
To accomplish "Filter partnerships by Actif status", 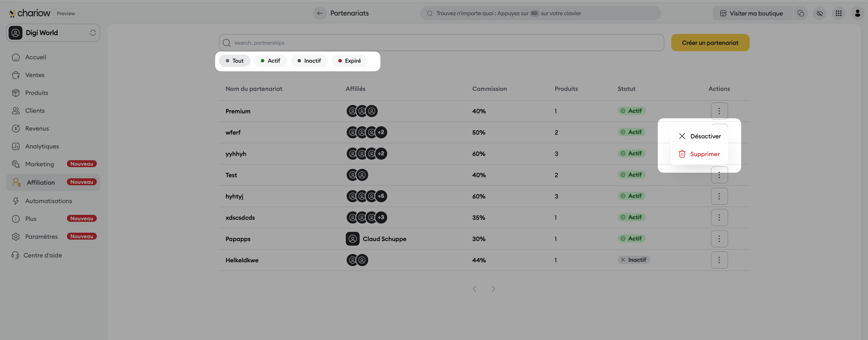I will pos(270,61).
